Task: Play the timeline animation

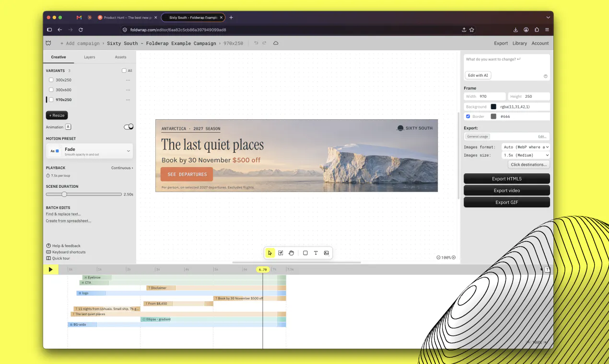Action: 50,270
